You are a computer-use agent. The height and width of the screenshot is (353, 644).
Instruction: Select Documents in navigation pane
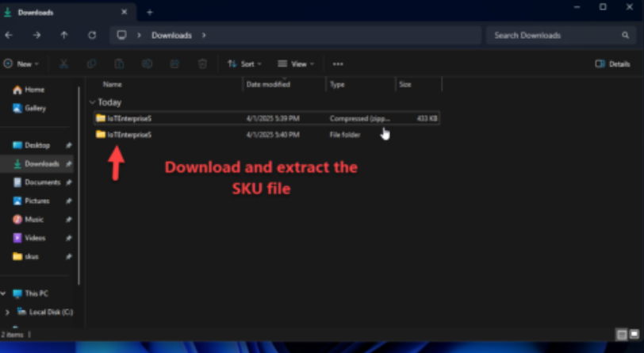coord(42,182)
